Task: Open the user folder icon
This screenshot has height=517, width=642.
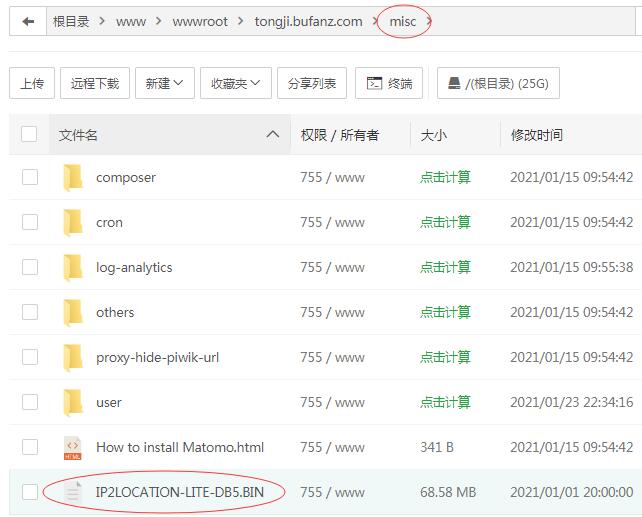Action: point(73,402)
